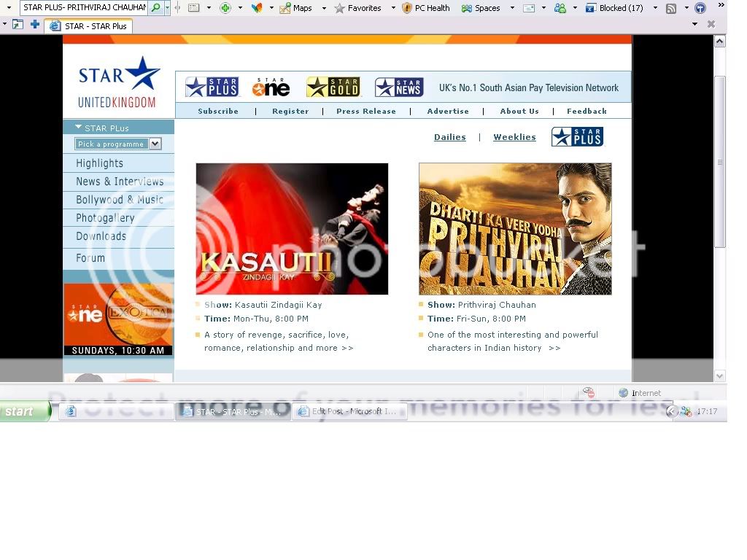Click the status bar popup blocked icon
Screen dimensions: 747x560
[589, 392]
